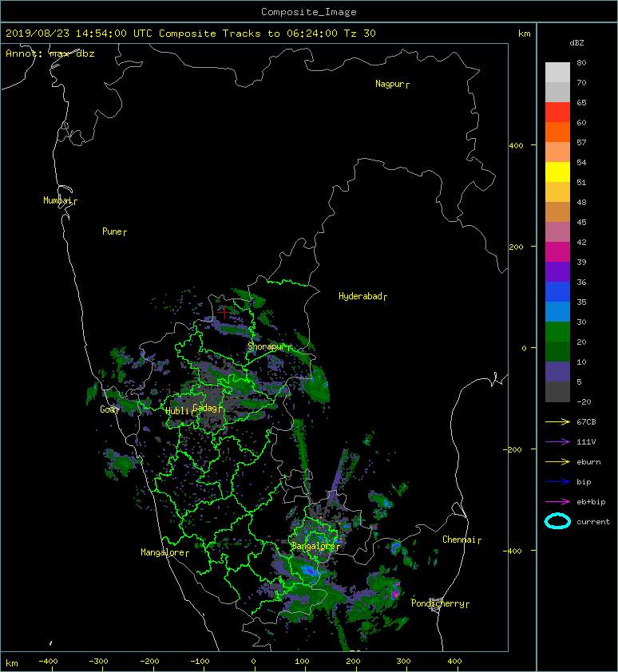
Task: Click the Shorapur station label
Action: pos(269,346)
